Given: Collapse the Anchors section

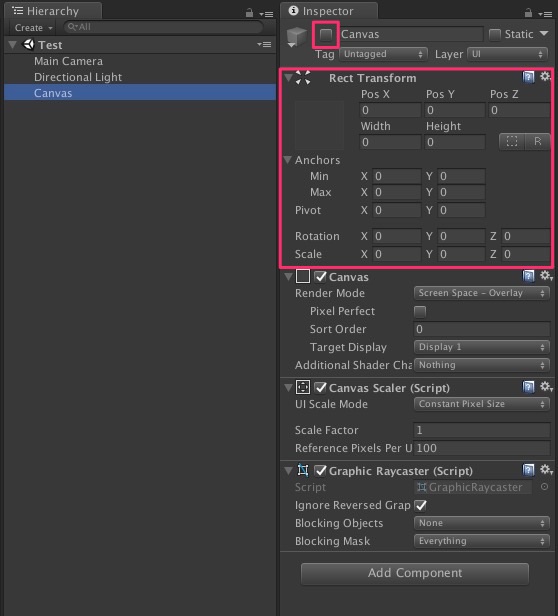Looking at the screenshot, I should click(288, 160).
